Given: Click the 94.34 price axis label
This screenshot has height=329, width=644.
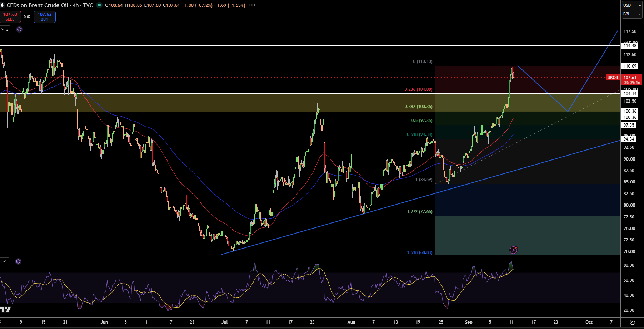Looking at the screenshot, I should (629, 139).
